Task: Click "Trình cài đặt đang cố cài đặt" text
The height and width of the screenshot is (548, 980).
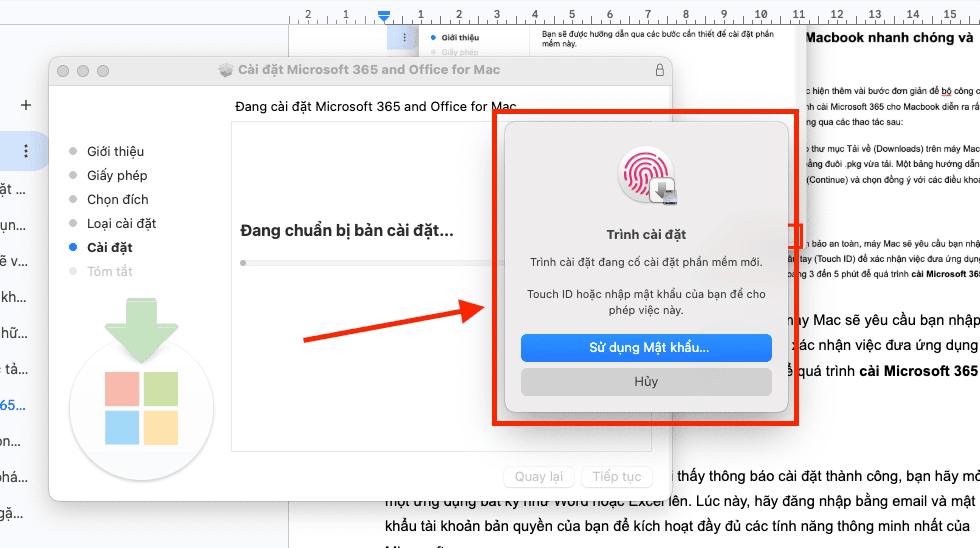Action: click(646, 262)
